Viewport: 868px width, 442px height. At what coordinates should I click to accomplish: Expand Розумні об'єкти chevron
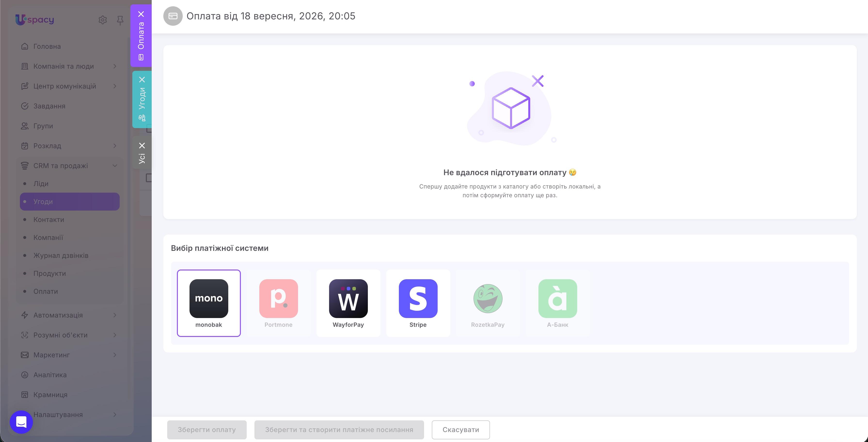[x=115, y=335]
